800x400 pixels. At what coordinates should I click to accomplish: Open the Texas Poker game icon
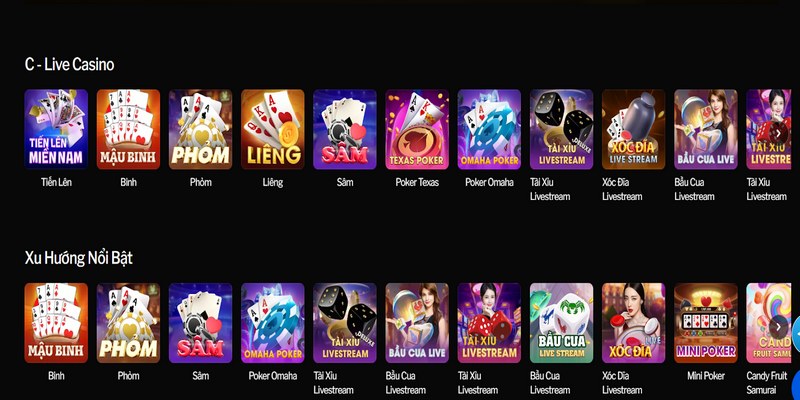pyautogui.click(x=417, y=129)
